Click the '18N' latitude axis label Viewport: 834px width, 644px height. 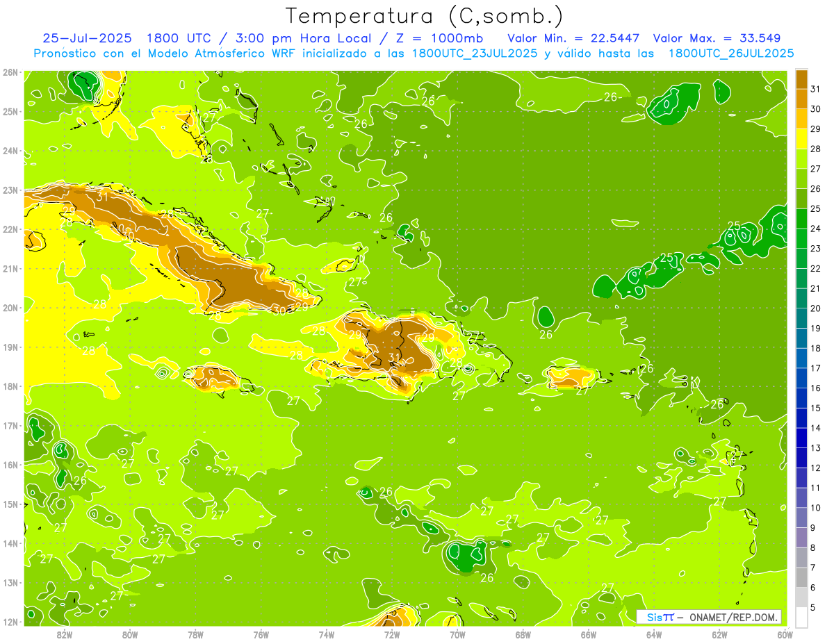tap(10, 386)
